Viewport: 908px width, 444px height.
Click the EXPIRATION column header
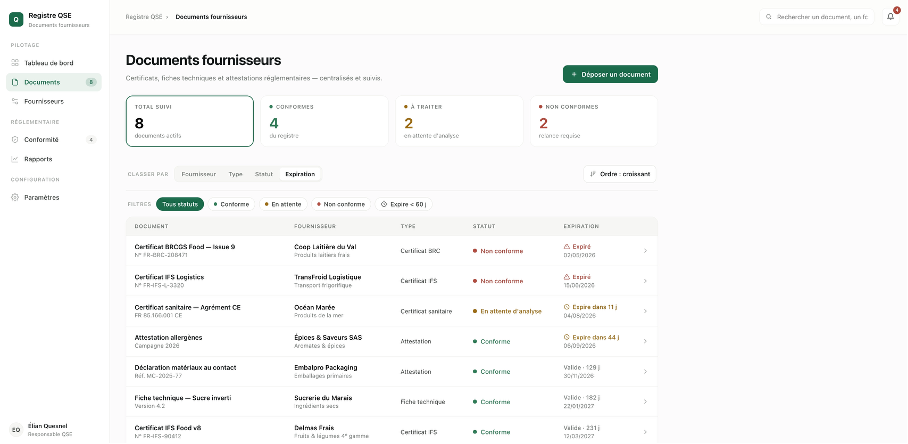coord(581,226)
